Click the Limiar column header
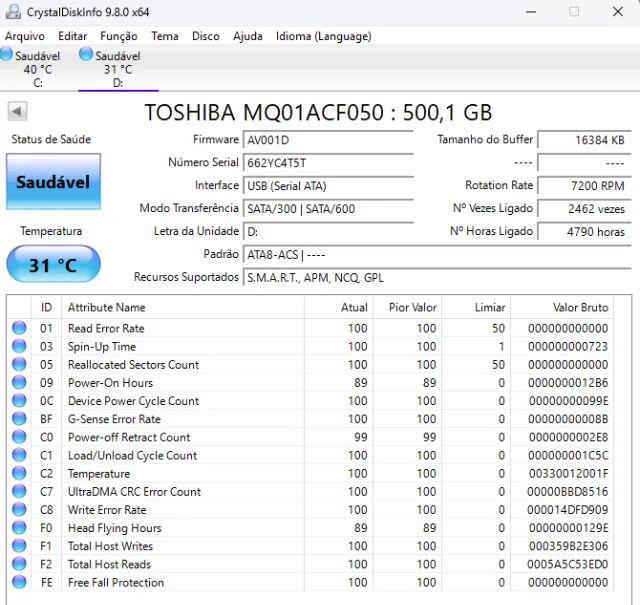640x605 pixels. pyautogui.click(x=476, y=307)
